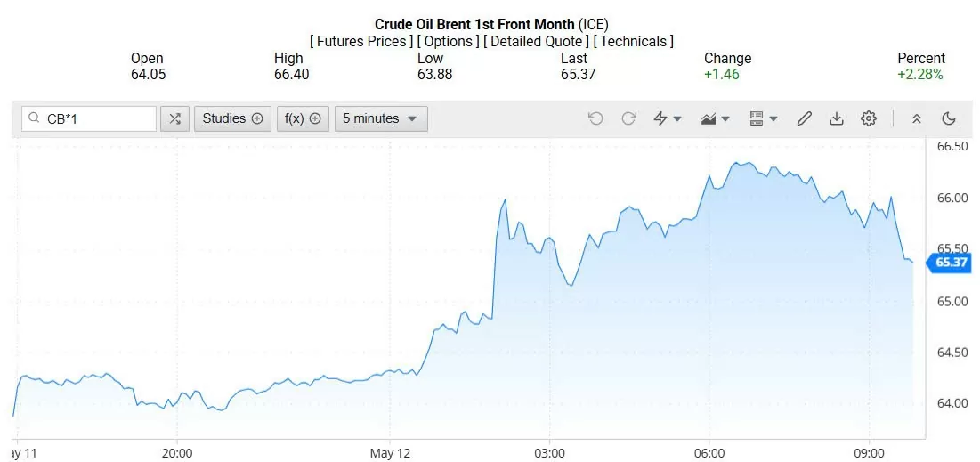Open the Detailed Quote link
This screenshot has height=462, width=980.
point(538,41)
